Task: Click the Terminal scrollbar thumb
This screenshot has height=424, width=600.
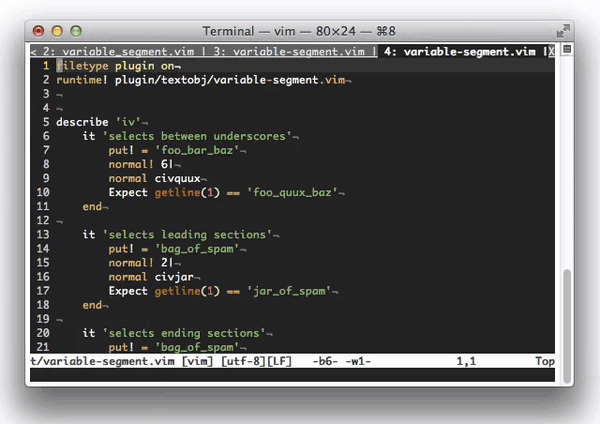Action: (567, 326)
